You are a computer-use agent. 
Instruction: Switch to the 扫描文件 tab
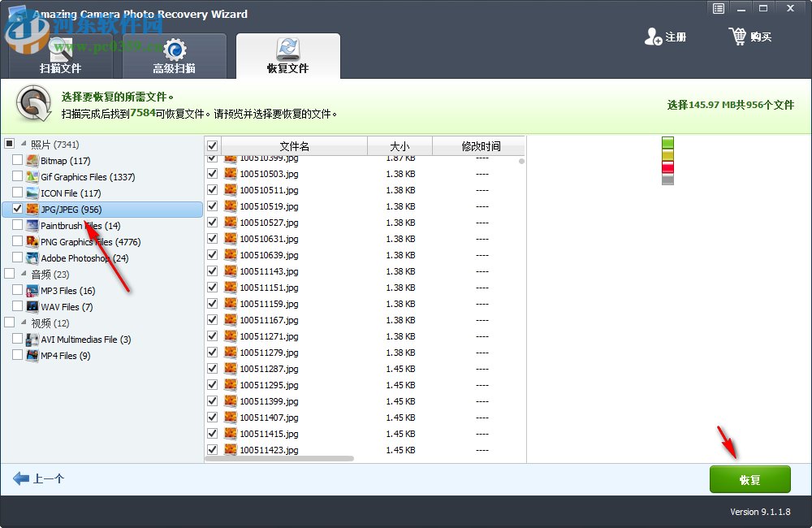61,55
